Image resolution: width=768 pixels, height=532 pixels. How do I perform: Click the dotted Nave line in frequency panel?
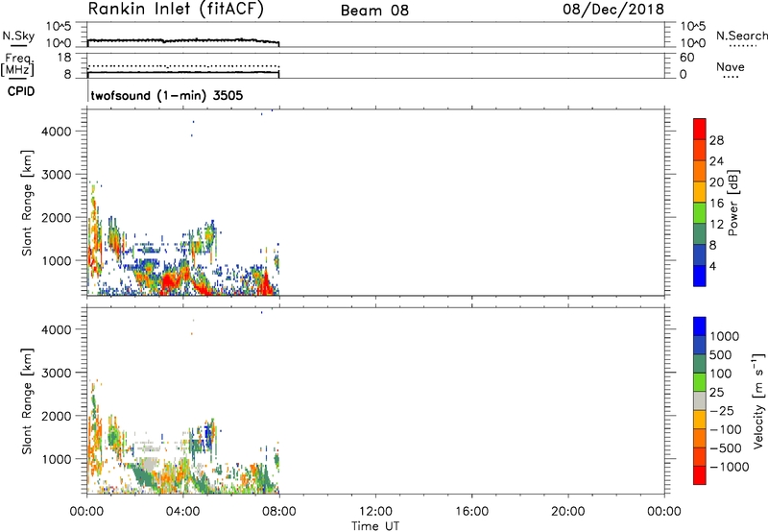182,65
